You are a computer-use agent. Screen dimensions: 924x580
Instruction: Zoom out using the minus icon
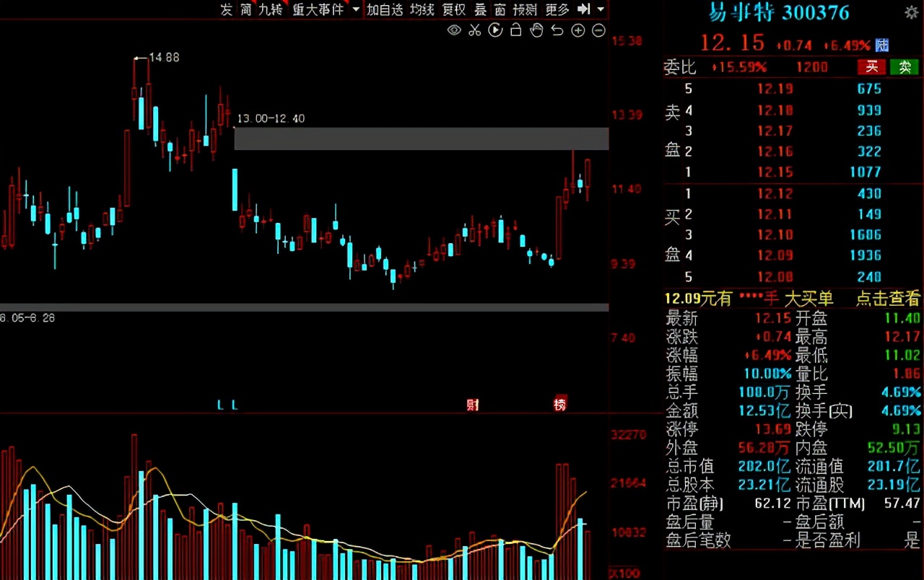(598, 30)
